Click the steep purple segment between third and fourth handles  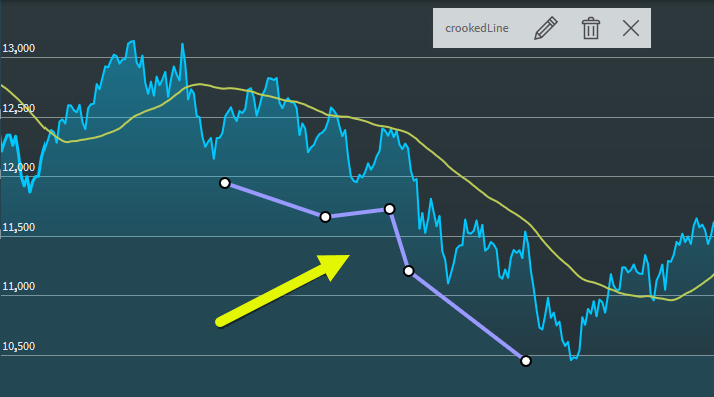[399, 240]
